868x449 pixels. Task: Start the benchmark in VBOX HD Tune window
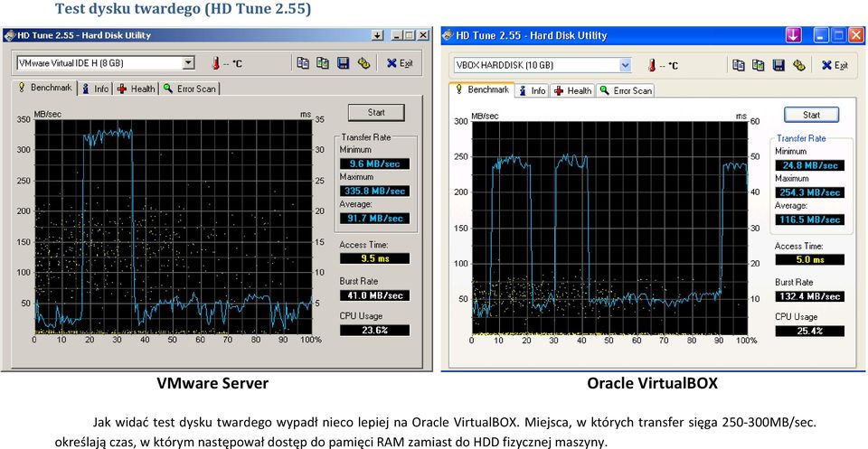click(x=812, y=115)
